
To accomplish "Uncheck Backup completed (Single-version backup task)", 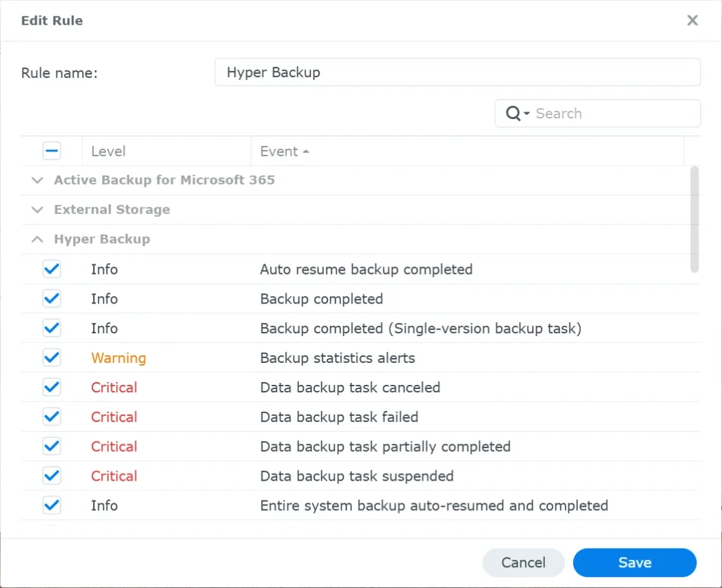I will (52, 328).
